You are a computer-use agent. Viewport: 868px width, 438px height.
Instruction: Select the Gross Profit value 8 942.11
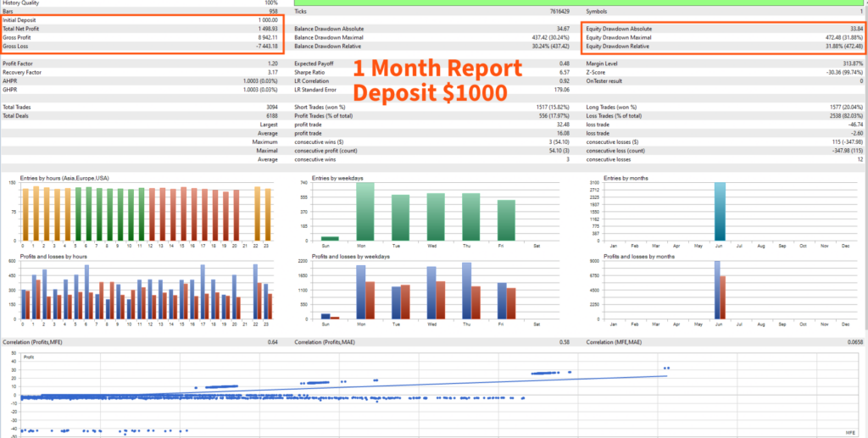[x=268, y=37]
